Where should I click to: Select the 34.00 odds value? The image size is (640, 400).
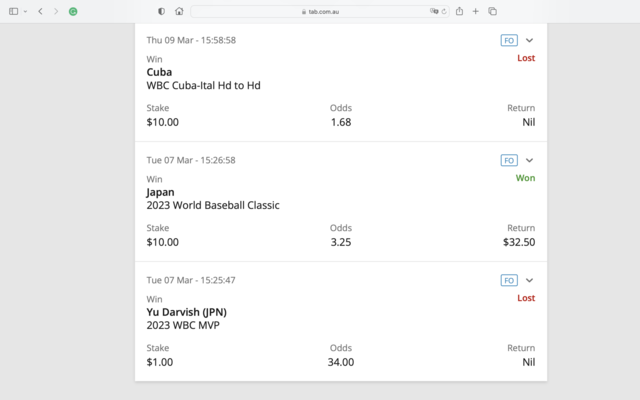(x=341, y=362)
